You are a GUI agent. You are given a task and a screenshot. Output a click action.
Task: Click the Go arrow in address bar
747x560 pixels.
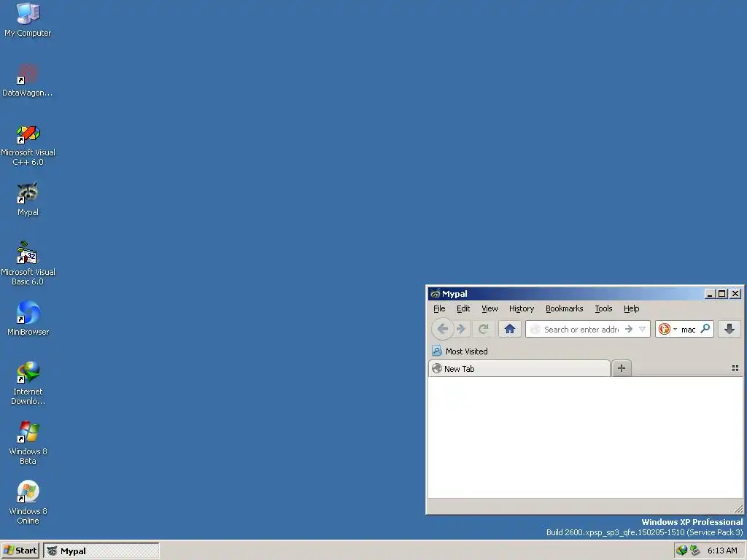click(629, 329)
